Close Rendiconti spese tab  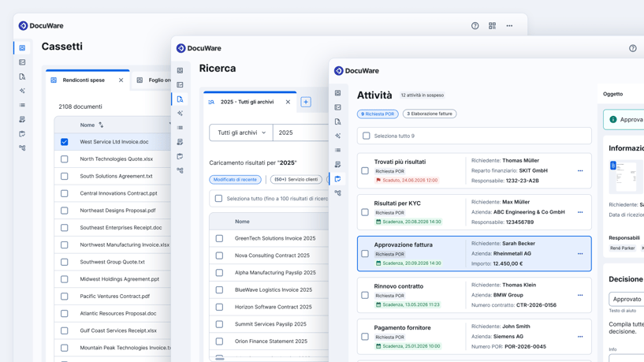(121, 80)
